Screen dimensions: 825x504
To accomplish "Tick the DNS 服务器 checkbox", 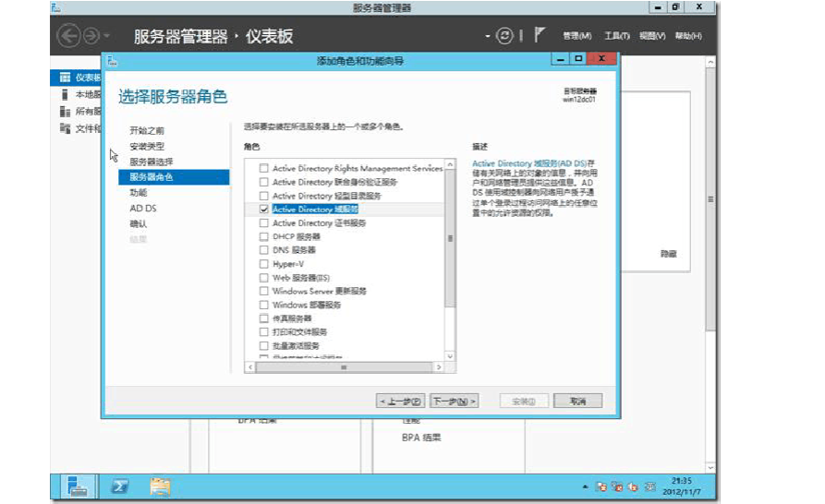I will pos(264,250).
